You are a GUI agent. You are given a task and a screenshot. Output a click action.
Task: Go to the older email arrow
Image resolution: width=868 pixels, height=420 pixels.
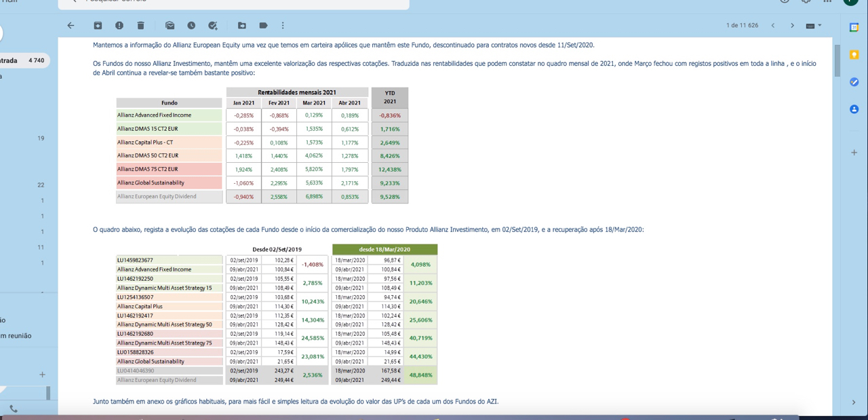click(792, 26)
